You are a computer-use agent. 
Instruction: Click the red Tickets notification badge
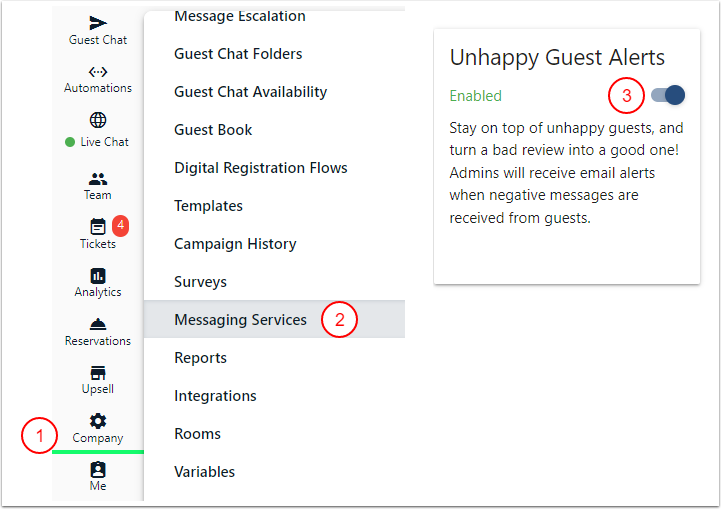coord(119,225)
